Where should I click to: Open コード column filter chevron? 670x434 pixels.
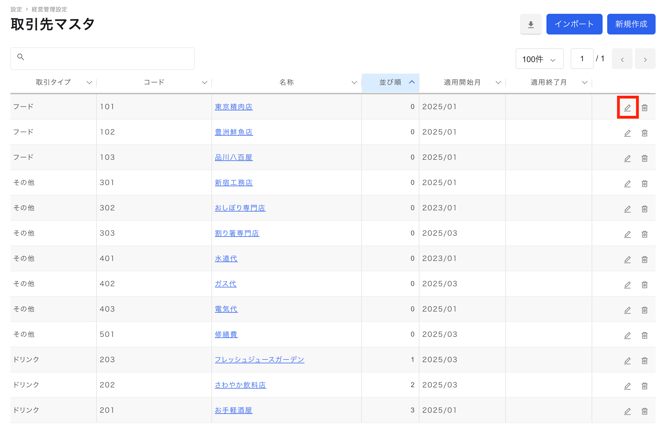[204, 82]
